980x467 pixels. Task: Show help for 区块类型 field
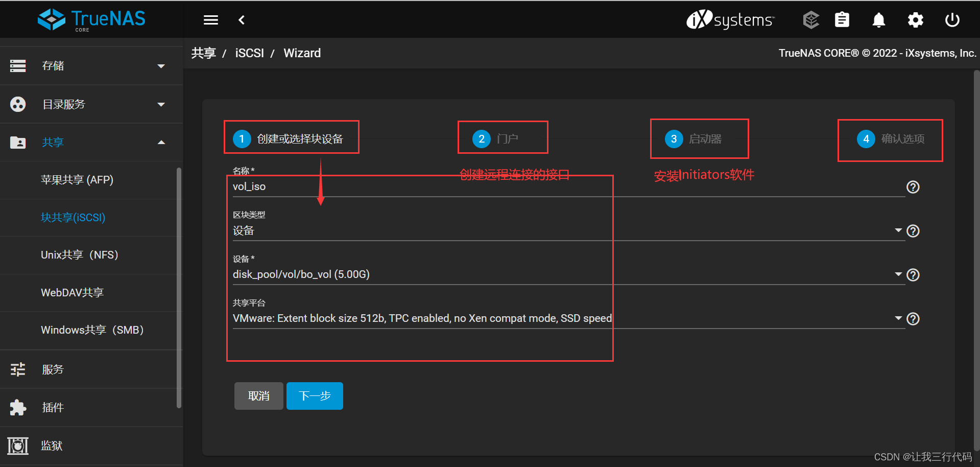click(913, 231)
